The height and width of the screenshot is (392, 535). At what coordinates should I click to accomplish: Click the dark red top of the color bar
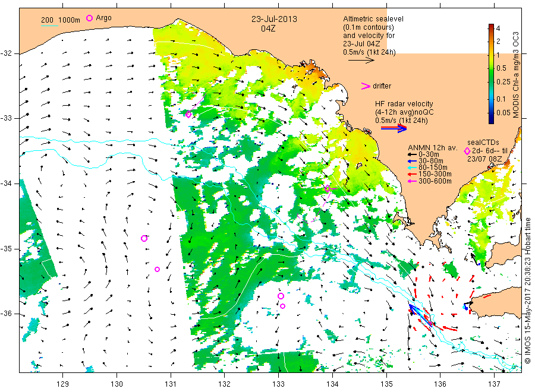[x=491, y=26]
